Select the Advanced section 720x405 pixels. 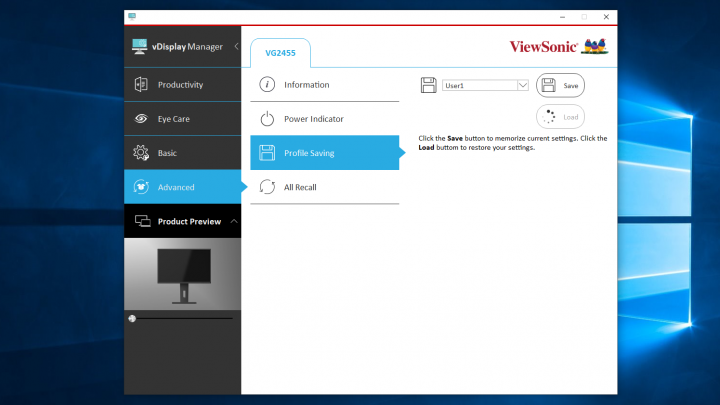pos(182,187)
